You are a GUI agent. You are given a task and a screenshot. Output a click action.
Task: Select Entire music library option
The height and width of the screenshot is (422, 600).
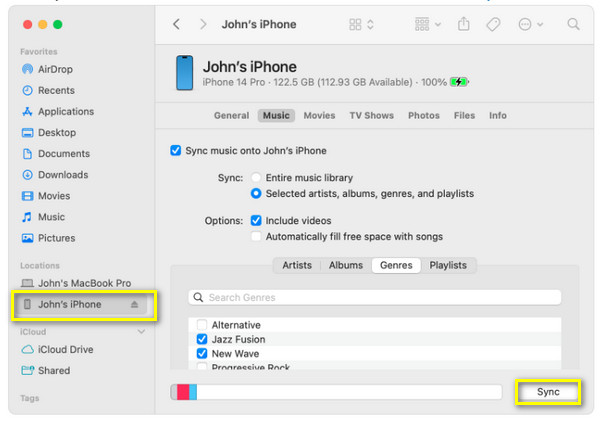256,178
